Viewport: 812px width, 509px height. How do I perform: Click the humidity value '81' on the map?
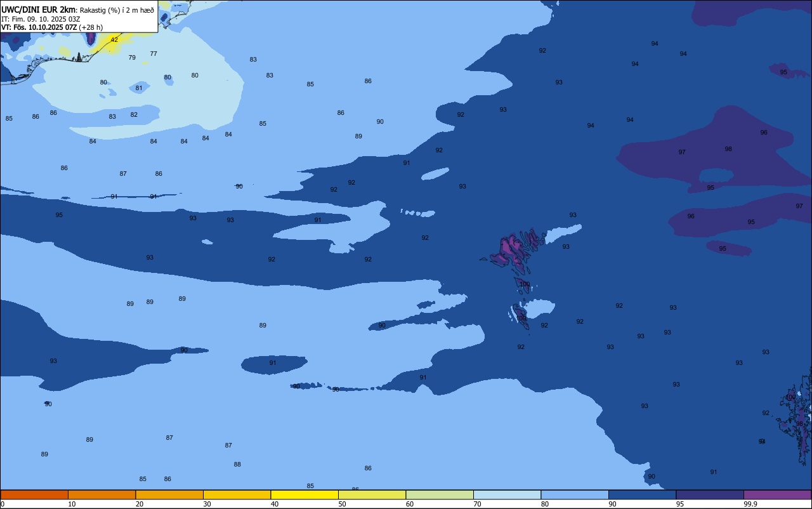(139, 88)
